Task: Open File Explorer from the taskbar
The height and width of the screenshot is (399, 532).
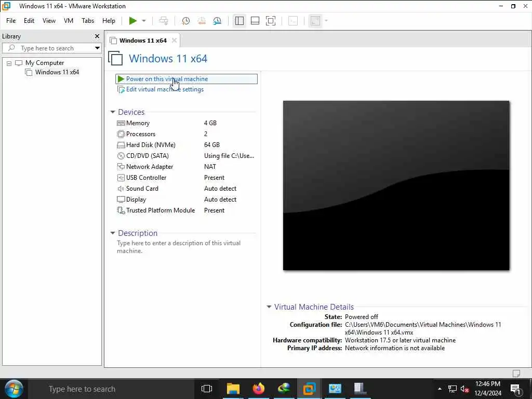Action: pyautogui.click(x=233, y=389)
